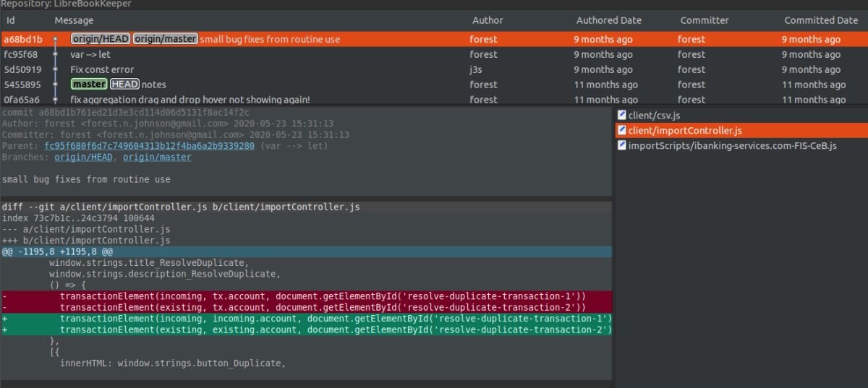Open parent commit fc95f680 hash link
Viewport: 868px width, 388px height.
click(x=149, y=146)
